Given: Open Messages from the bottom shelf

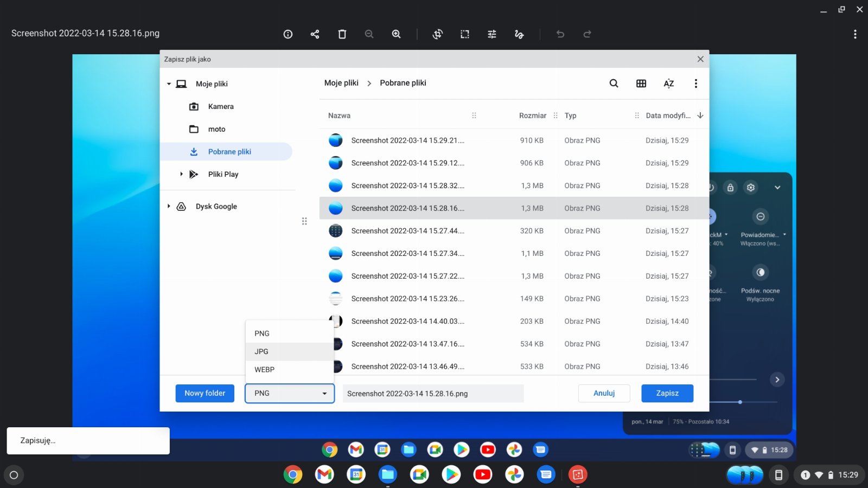Looking at the screenshot, I should coord(546,475).
